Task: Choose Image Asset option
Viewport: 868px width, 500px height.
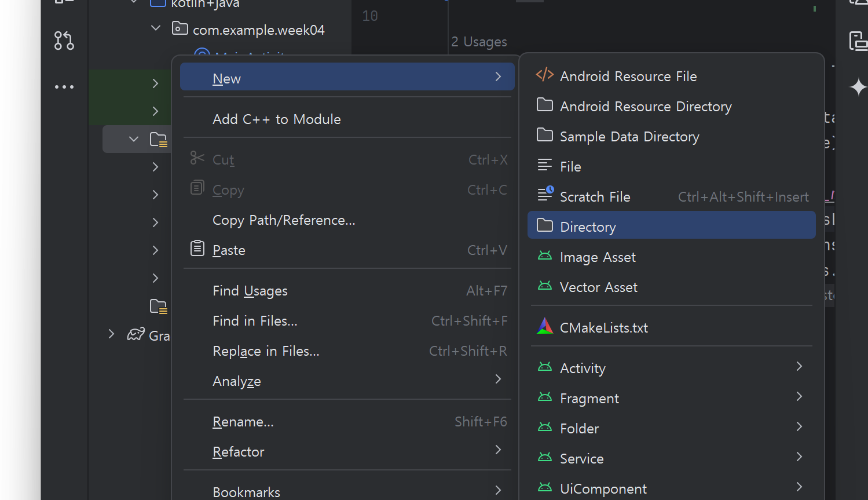Action: [598, 257]
